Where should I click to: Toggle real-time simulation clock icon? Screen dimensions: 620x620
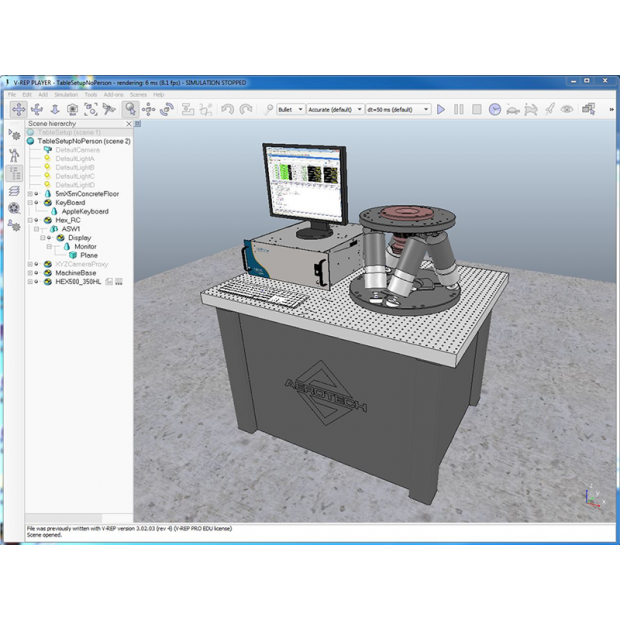(495, 109)
